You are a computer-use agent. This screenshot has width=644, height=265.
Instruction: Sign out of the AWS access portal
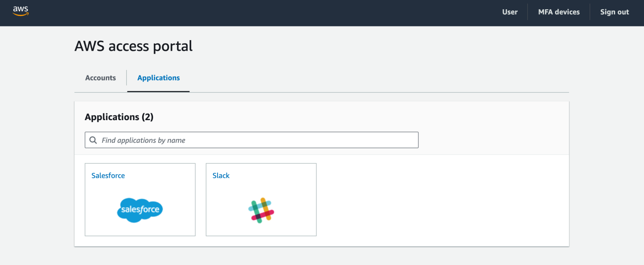pyautogui.click(x=614, y=12)
